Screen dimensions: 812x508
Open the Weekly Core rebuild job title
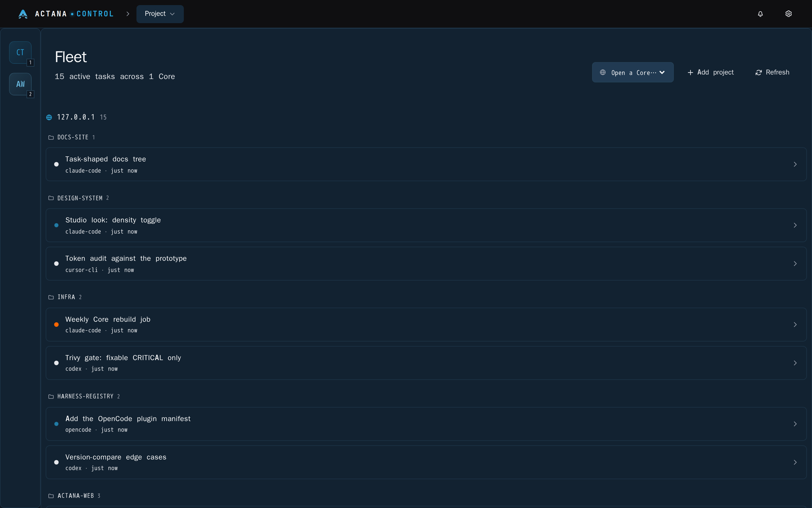pos(108,319)
